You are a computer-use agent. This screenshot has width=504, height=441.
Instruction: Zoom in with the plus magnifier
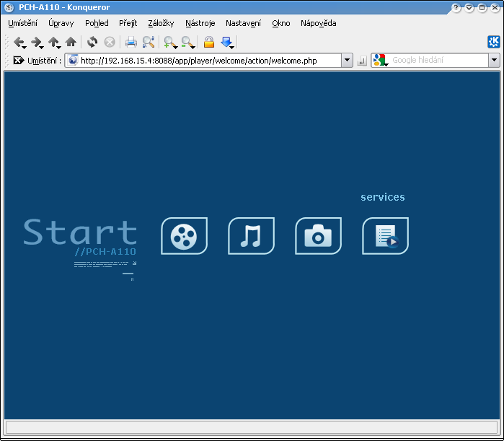coord(170,42)
